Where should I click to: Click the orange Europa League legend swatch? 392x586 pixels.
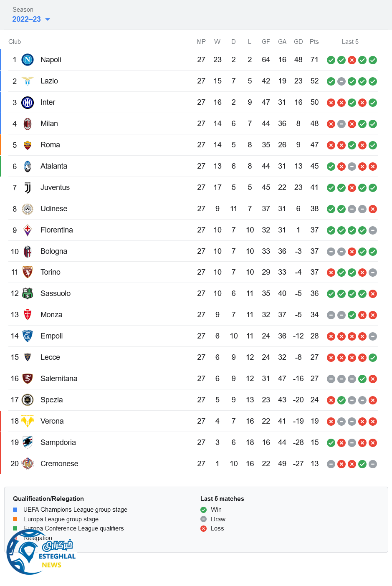tap(15, 519)
